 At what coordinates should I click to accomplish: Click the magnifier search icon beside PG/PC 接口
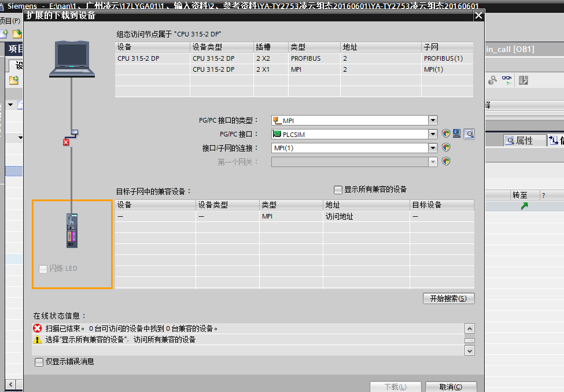469,134
